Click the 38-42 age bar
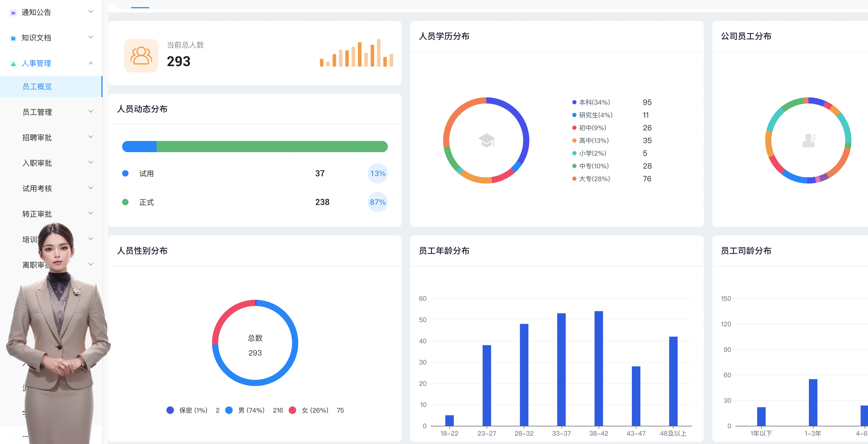This screenshot has height=444, width=868. pos(599,369)
